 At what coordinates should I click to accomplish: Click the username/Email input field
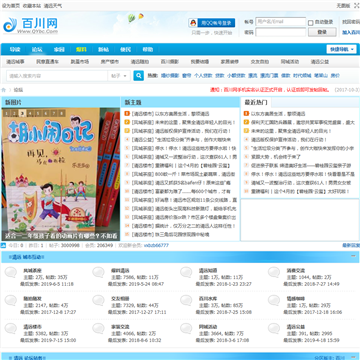pyautogui.click(x=281, y=22)
